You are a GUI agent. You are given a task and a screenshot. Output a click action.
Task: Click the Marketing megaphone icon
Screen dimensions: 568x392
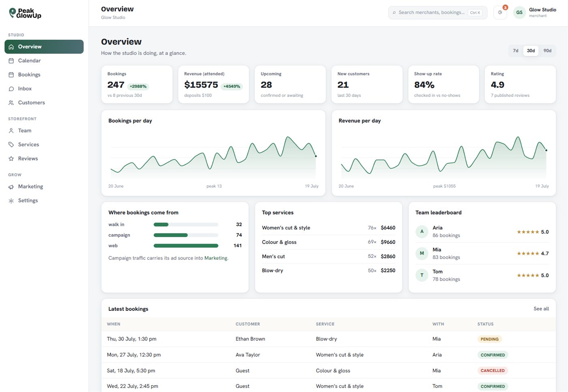click(x=11, y=187)
